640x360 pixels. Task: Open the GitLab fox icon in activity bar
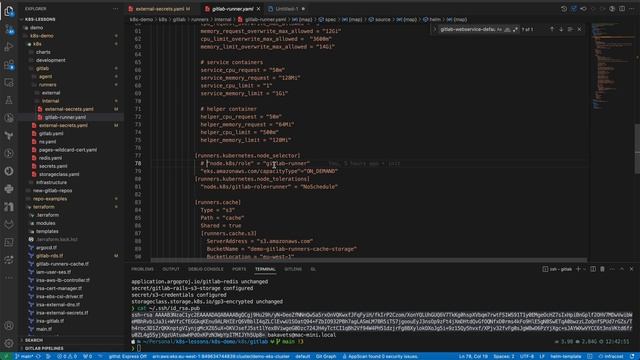pyautogui.click(x=9, y=224)
